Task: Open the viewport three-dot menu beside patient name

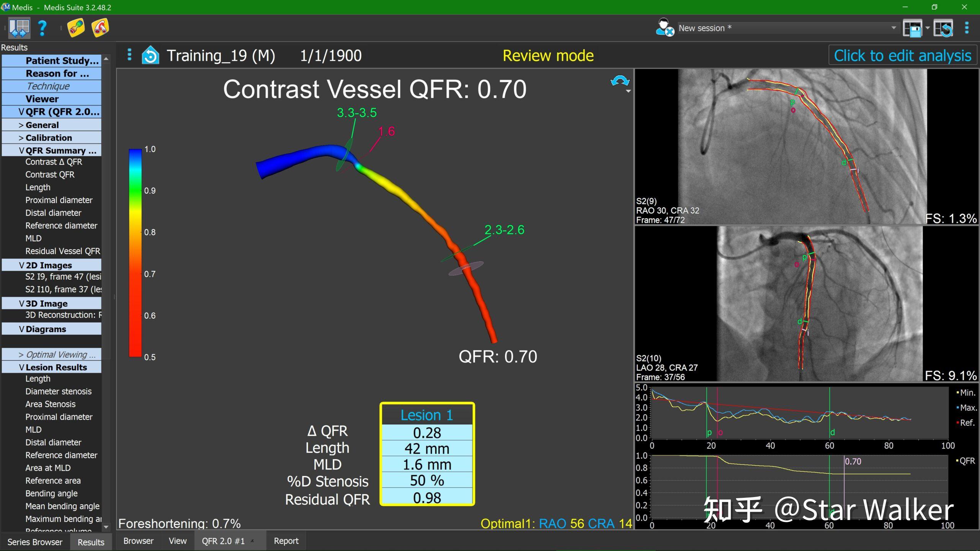Action: 129,55
